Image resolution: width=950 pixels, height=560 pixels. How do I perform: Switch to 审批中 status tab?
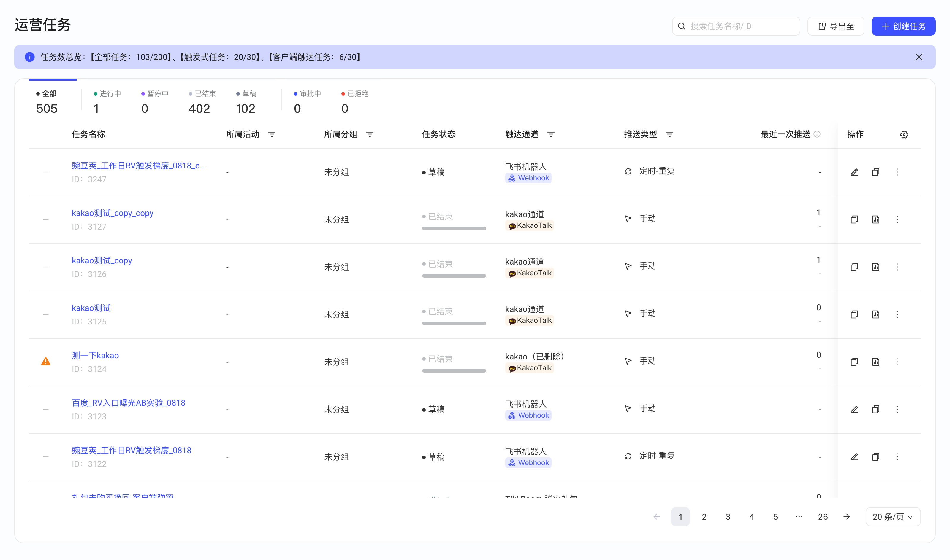coord(307,102)
